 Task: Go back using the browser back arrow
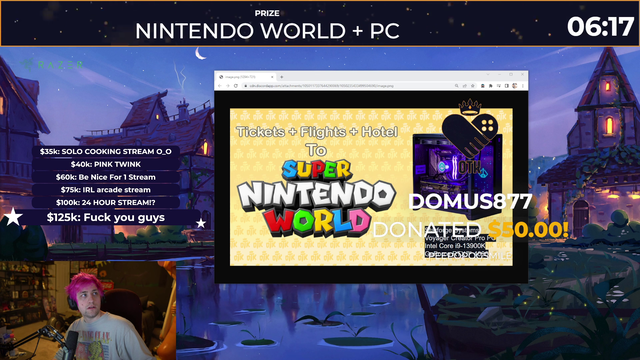coord(220,86)
